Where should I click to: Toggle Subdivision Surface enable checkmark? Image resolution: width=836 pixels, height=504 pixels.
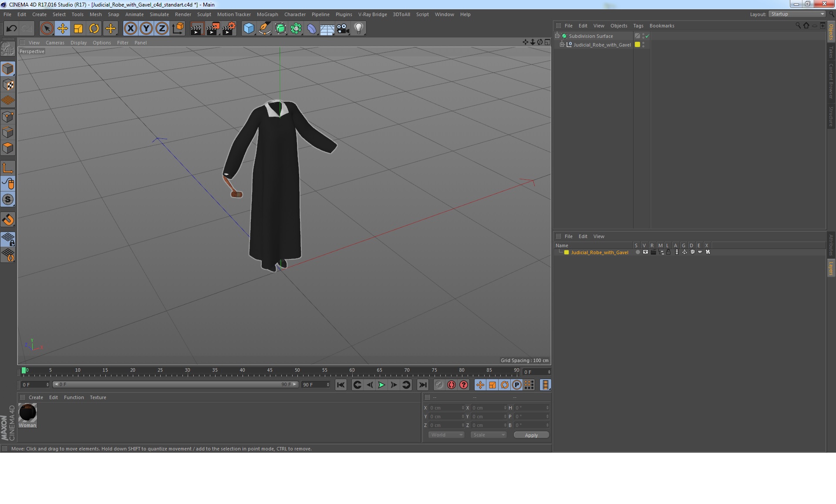pos(647,36)
